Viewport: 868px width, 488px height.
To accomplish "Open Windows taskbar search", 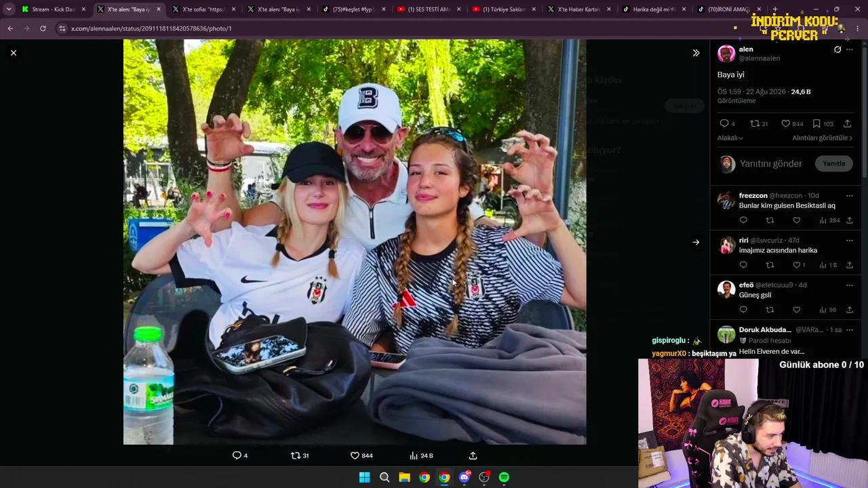I will click(384, 477).
